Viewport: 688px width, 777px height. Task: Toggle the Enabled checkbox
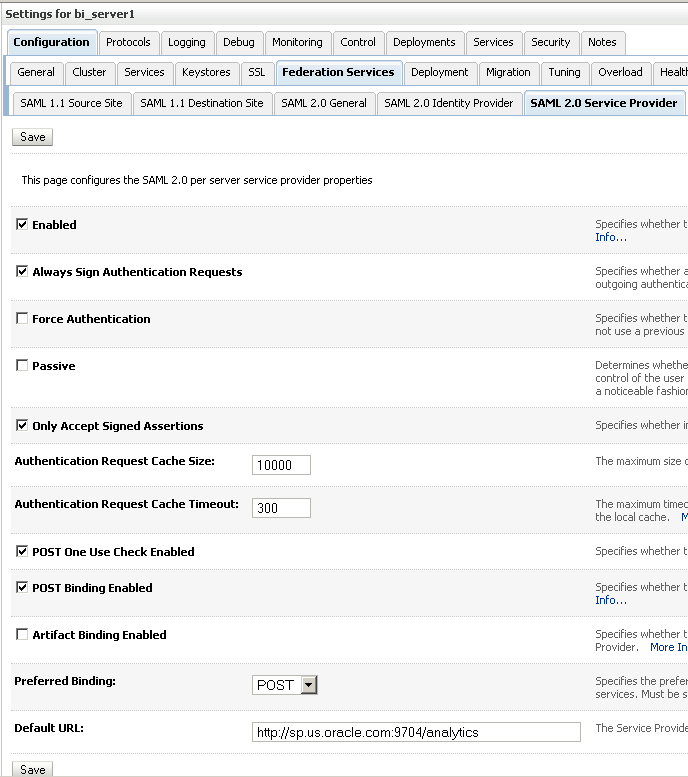pos(22,224)
